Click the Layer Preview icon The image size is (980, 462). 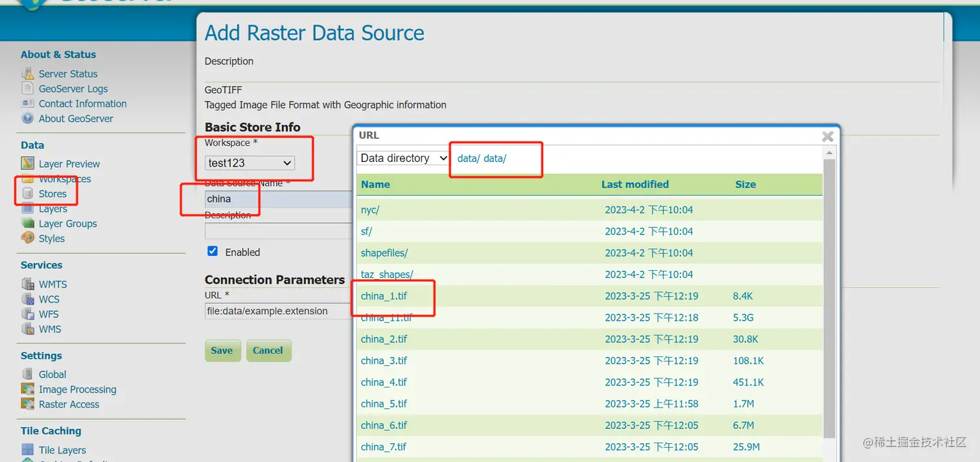point(28,164)
